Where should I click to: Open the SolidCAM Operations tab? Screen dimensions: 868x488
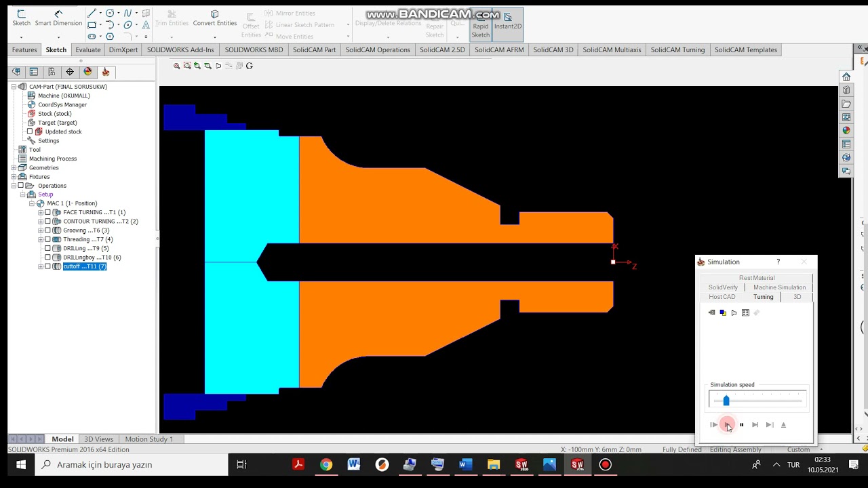[378, 49]
